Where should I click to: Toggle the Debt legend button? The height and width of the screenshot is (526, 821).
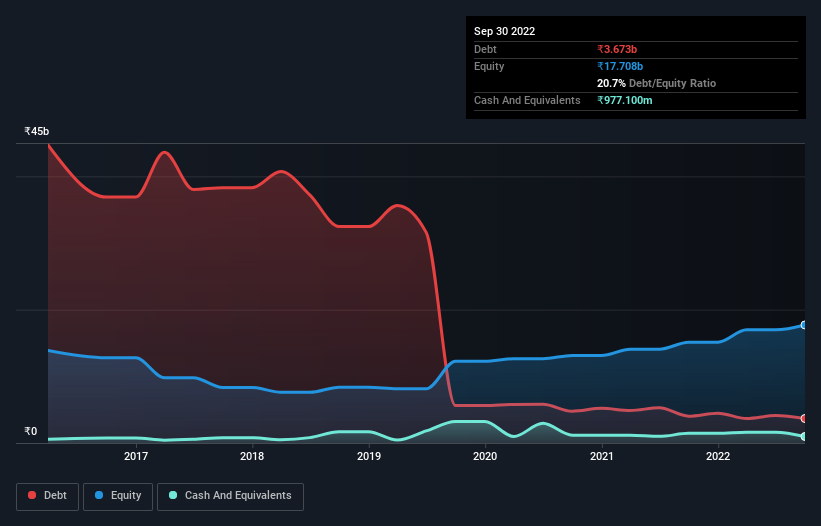(48, 496)
